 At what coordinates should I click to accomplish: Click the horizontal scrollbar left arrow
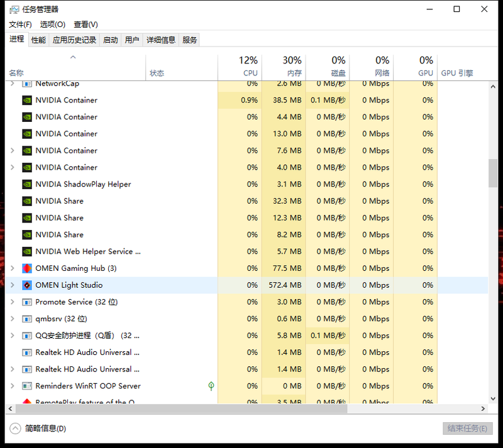(x=10, y=408)
